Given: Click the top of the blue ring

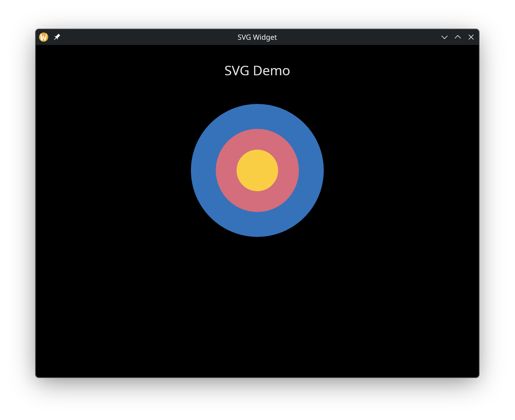Looking at the screenshot, I should (257, 116).
